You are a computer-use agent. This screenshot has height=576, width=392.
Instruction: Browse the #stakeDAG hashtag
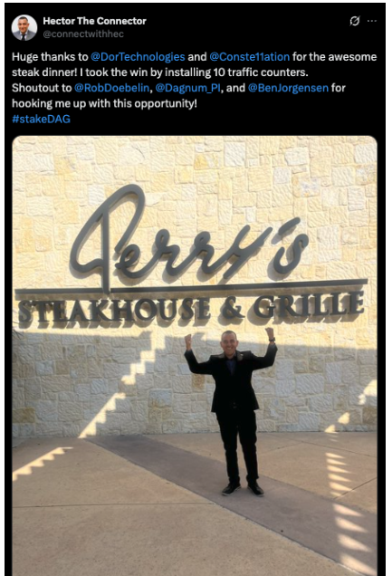[41, 119]
